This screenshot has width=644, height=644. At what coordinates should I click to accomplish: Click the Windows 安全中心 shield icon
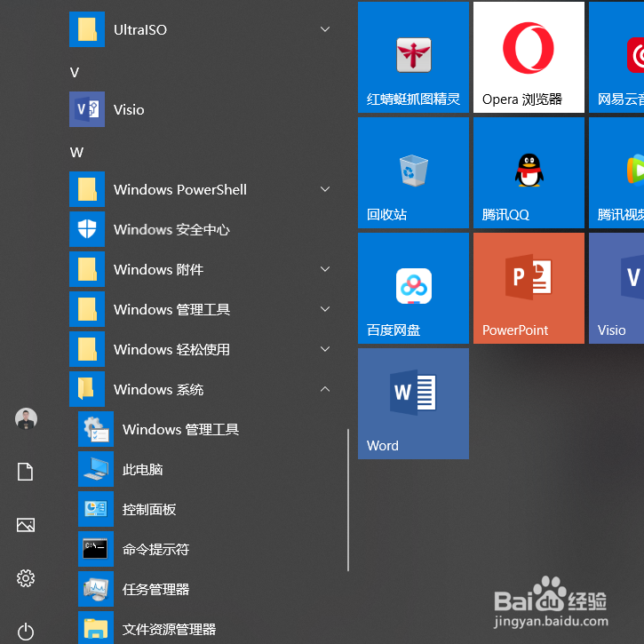[x=87, y=229]
